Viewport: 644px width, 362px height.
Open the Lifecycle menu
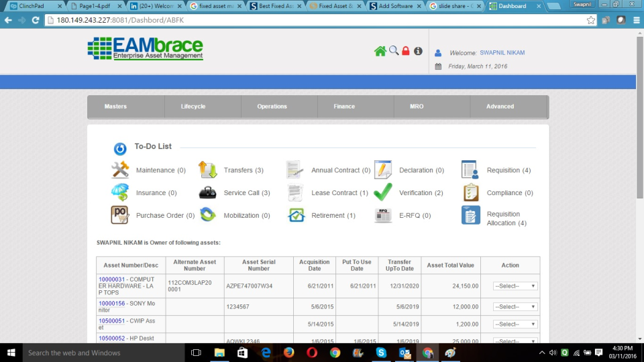tap(193, 107)
